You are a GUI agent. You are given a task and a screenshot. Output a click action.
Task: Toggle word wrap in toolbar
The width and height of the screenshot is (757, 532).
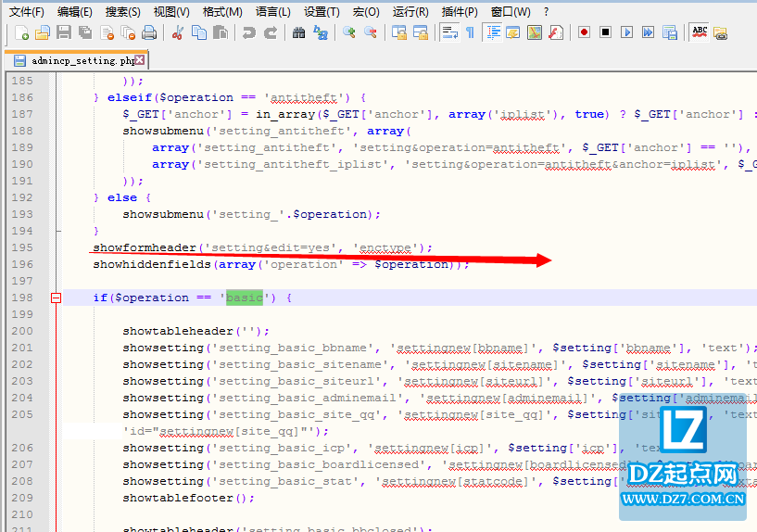click(x=449, y=32)
